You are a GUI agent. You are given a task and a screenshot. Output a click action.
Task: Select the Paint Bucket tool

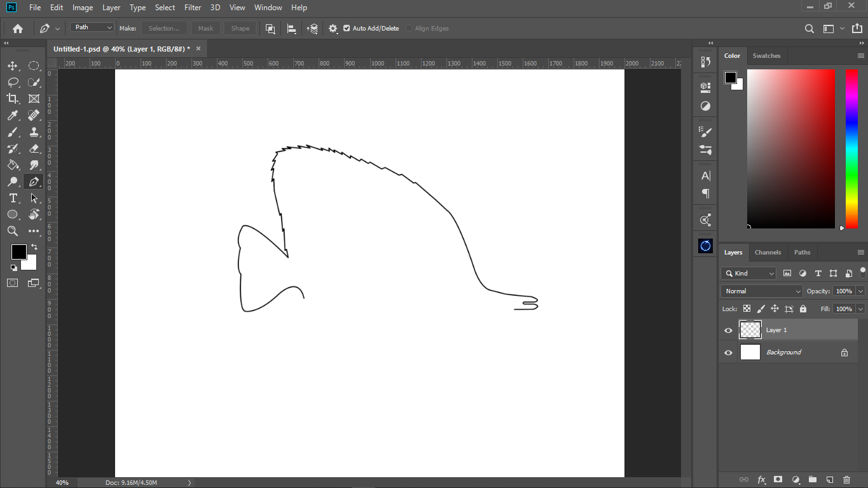(x=12, y=165)
